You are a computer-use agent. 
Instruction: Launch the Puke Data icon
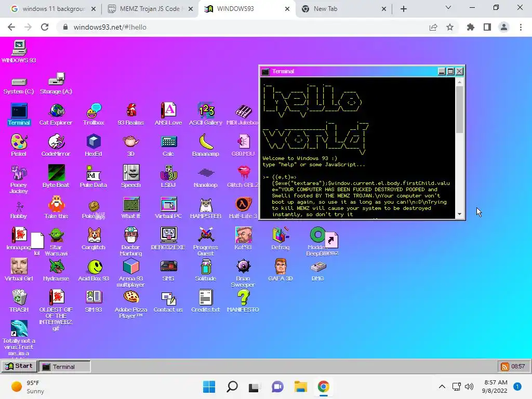pyautogui.click(x=94, y=177)
